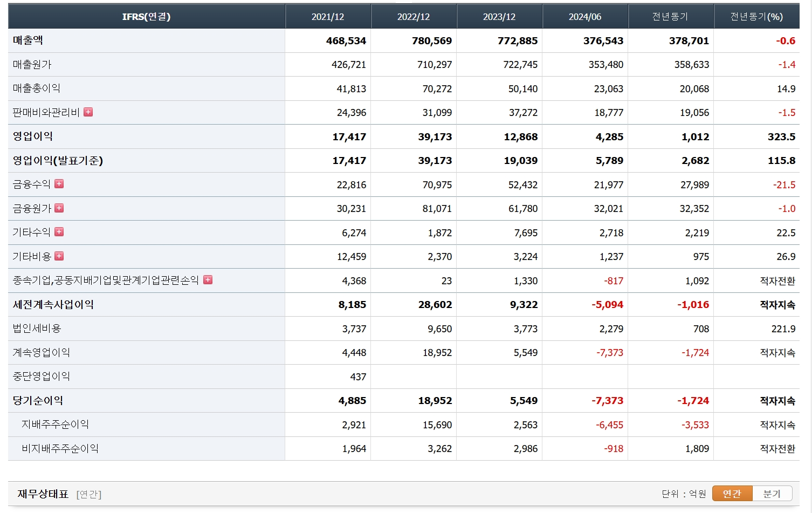Click the 전년동기(%) column header
This screenshot has height=513, width=812.
pos(756,17)
